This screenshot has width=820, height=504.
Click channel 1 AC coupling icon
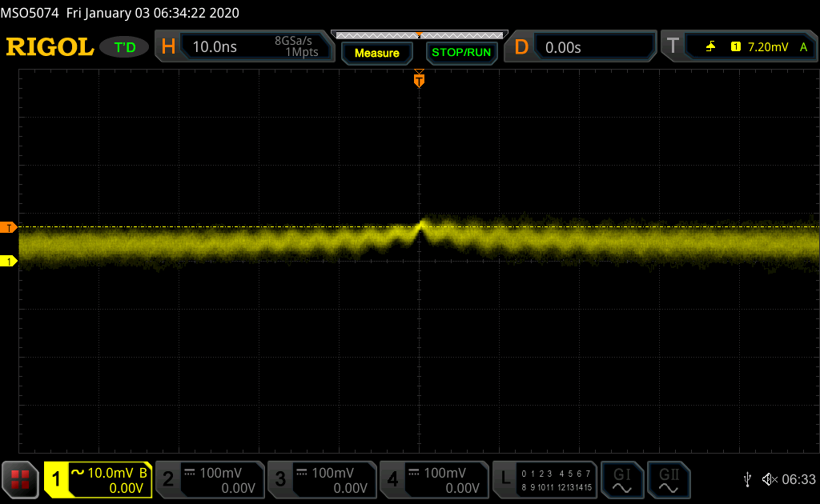point(78,472)
